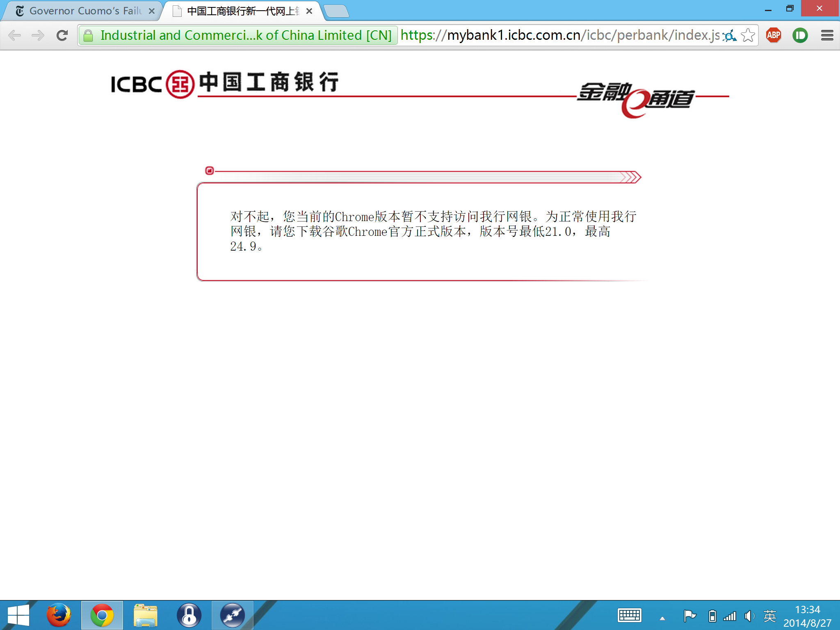Open the clock showing 13:34

coord(808,616)
